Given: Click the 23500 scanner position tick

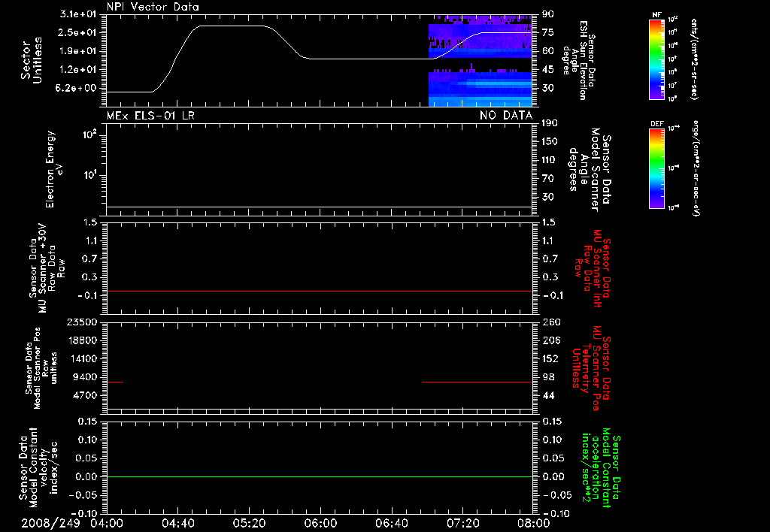Looking at the screenshot, I should [81, 322].
